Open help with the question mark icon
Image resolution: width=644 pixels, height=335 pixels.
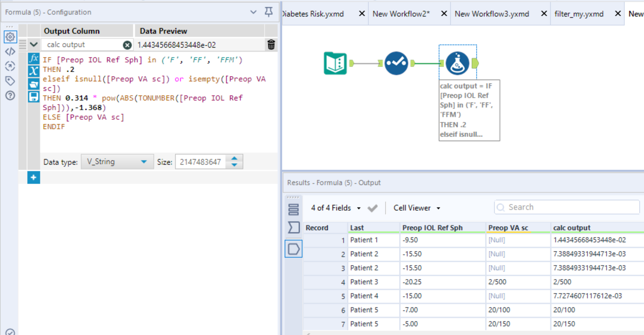point(11,95)
